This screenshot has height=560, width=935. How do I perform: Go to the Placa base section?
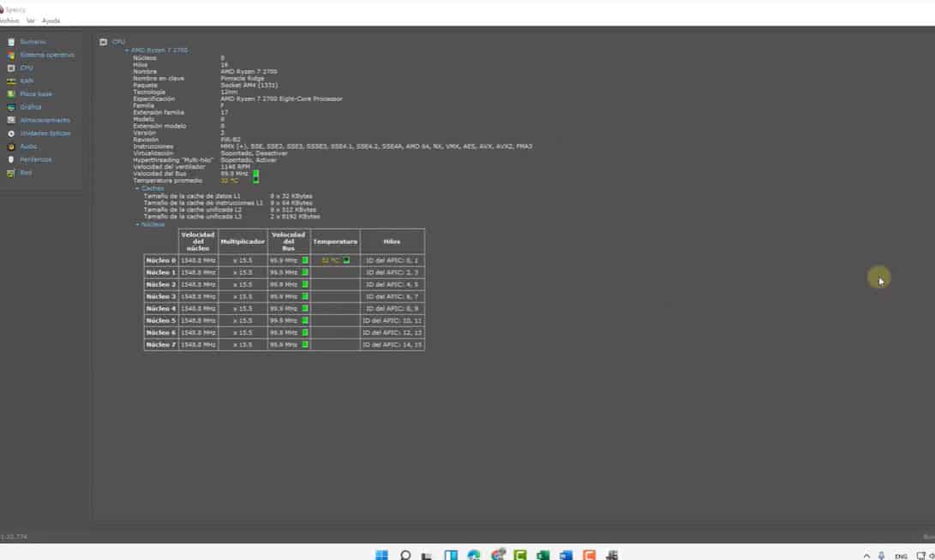[x=36, y=94]
